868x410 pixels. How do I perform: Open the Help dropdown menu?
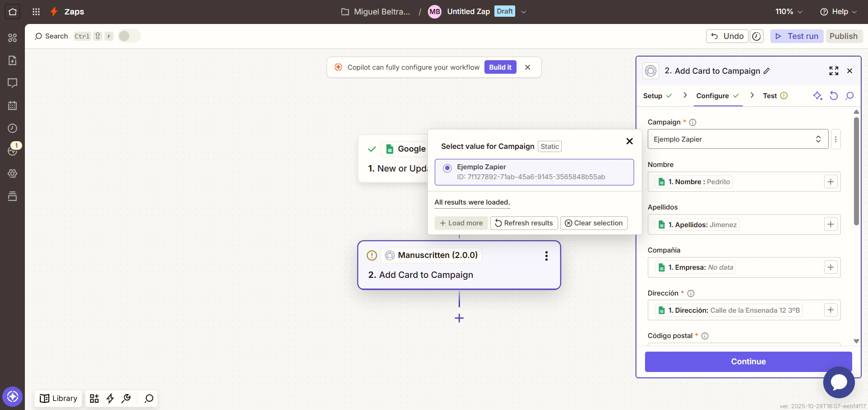pyautogui.click(x=838, y=12)
